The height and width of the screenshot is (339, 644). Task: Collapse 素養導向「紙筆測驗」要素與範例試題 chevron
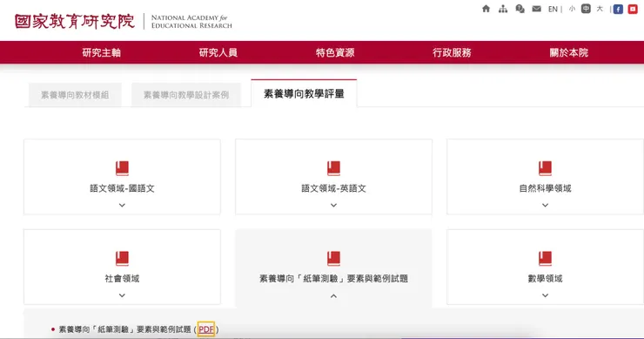click(x=333, y=295)
